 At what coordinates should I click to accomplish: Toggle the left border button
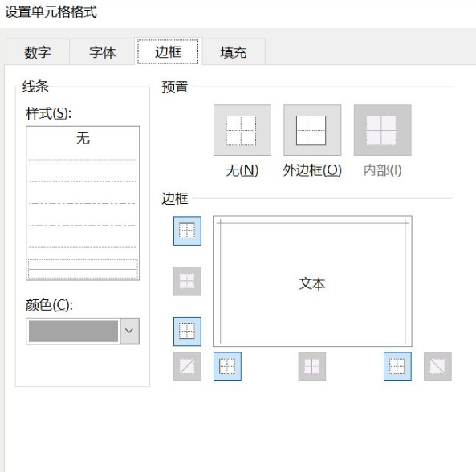click(x=227, y=366)
